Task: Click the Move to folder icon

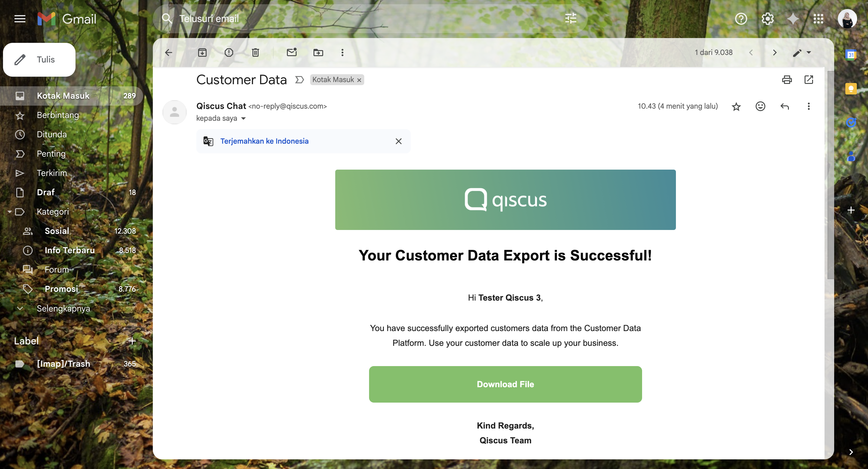Action: [x=318, y=53]
